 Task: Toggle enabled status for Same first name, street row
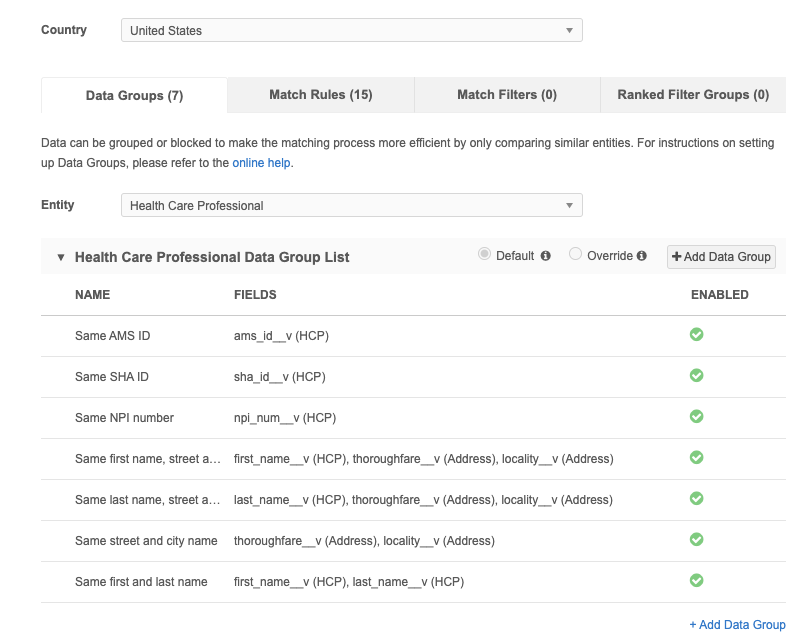[x=697, y=458]
